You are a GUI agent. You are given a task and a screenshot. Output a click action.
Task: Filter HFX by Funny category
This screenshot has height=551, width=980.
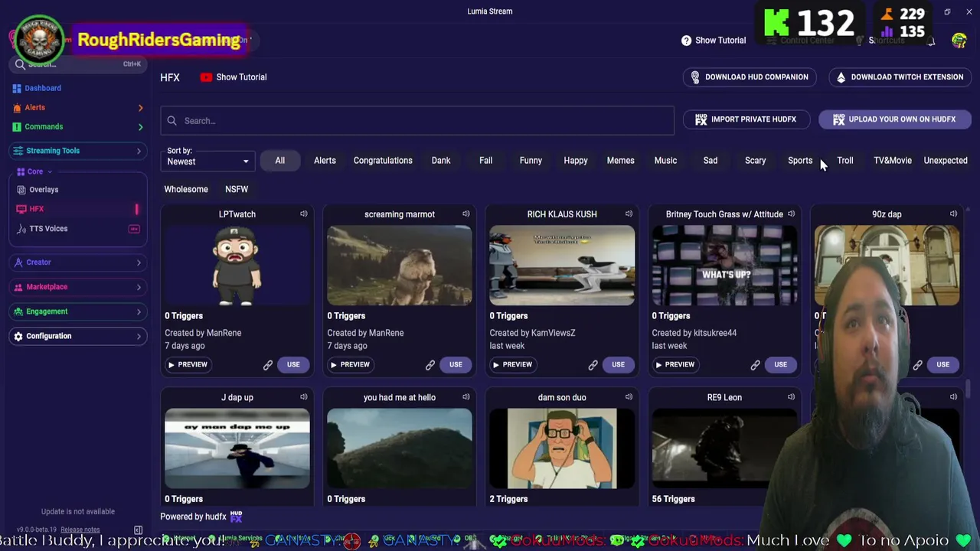[x=531, y=161]
